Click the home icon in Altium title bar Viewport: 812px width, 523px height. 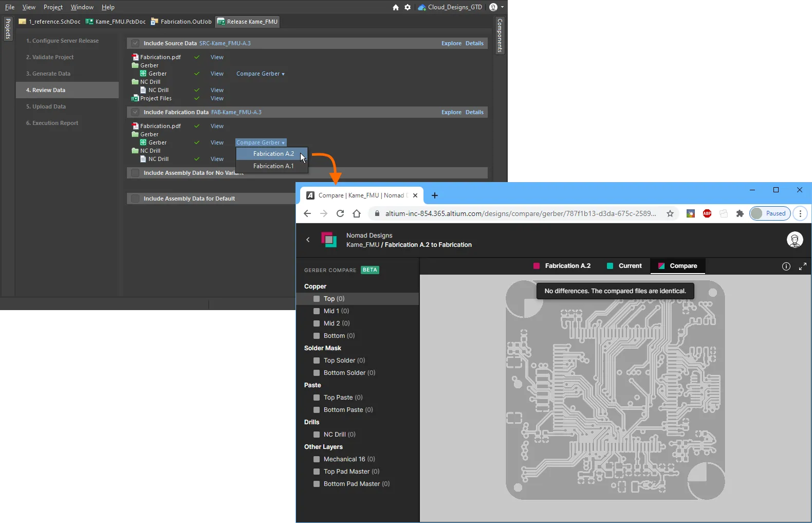click(x=396, y=7)
